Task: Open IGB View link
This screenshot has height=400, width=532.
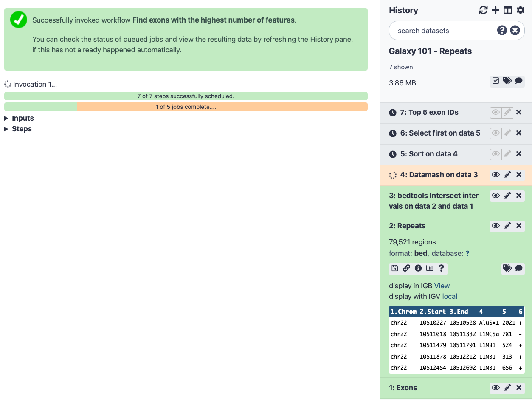Action: [442, 286]
